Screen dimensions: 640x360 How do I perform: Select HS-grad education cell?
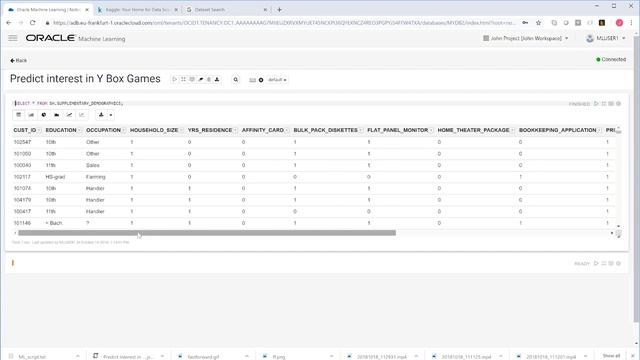55,177
